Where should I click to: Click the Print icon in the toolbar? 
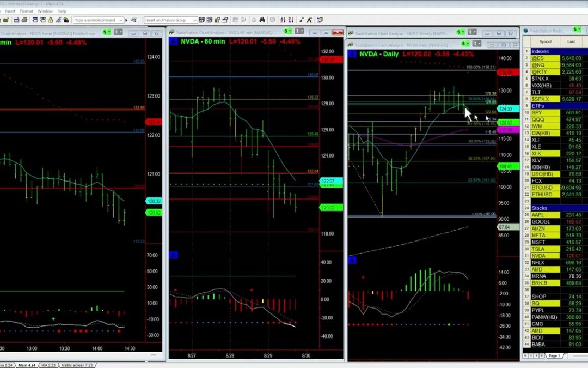point(25,20)
